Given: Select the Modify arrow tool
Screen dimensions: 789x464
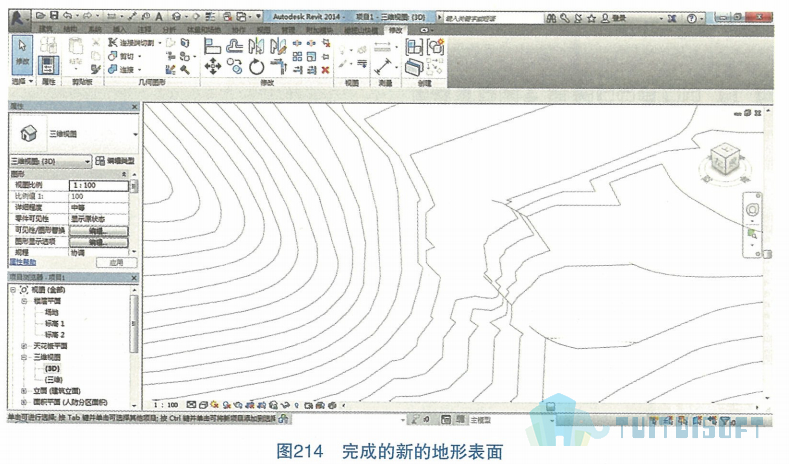Looking at the screenshot, I should pos(22,55).
